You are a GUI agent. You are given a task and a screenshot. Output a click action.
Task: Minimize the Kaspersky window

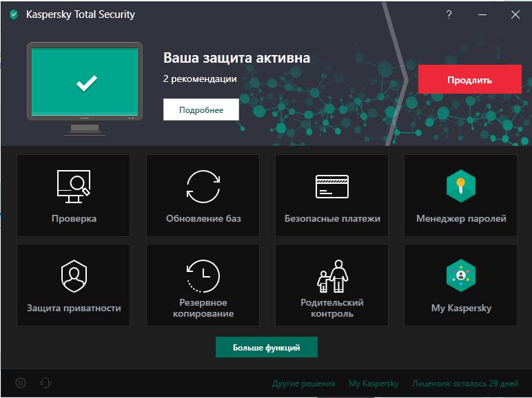point(482,14)
